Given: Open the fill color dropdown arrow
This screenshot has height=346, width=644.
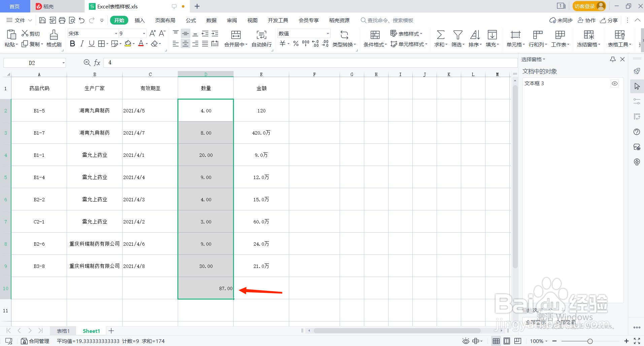Looking at the screenshot, I should (x=133, y=44).
